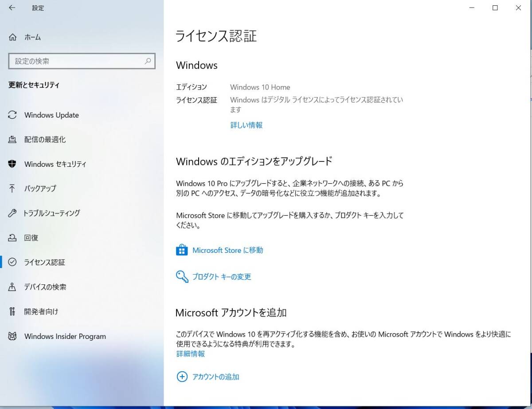
Task: Click the Windows section heading
Action: pyautogui.click(x=197, y=65)
